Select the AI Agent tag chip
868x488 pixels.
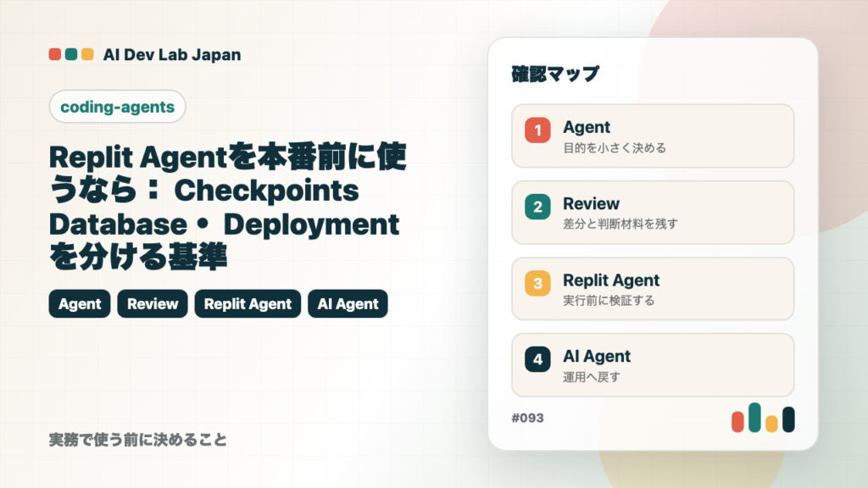(348, 304)
